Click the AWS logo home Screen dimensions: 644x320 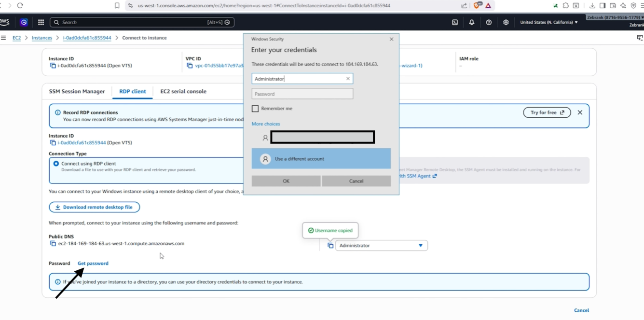pos(4,22)
